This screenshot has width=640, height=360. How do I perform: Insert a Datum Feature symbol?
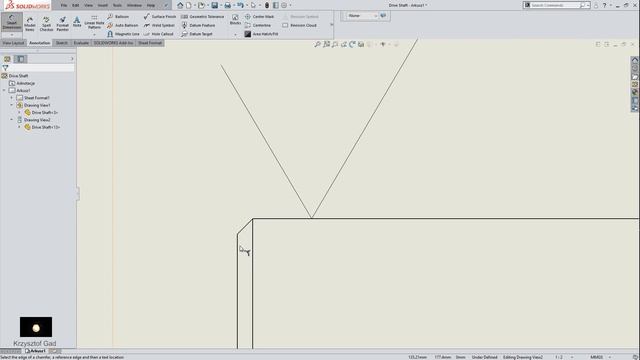(198, 25)
